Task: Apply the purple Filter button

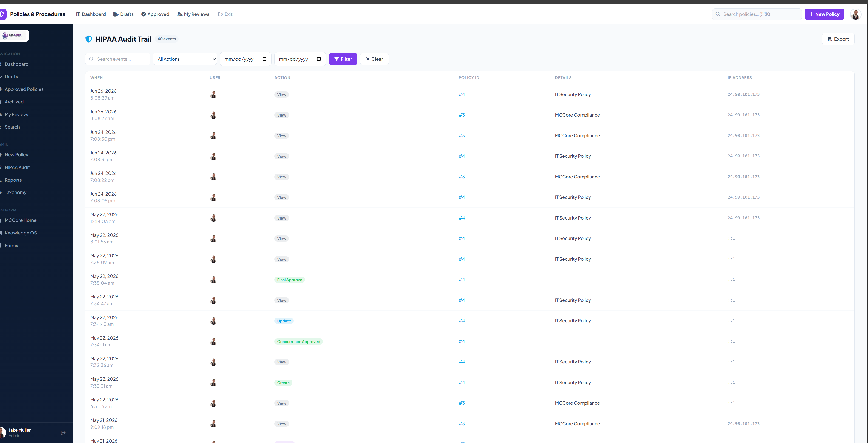Action: pyautogui.click(x=343, y=59)
